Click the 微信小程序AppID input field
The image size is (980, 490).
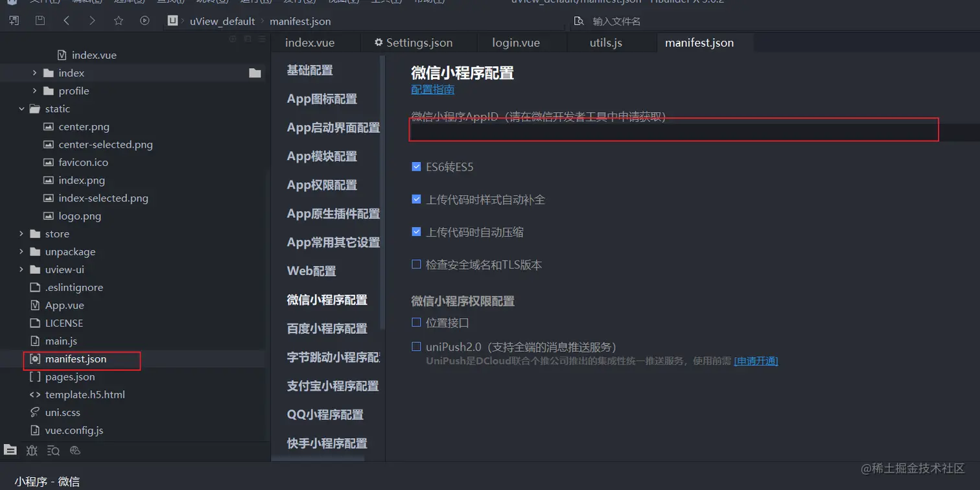click(x=695, y=132)
